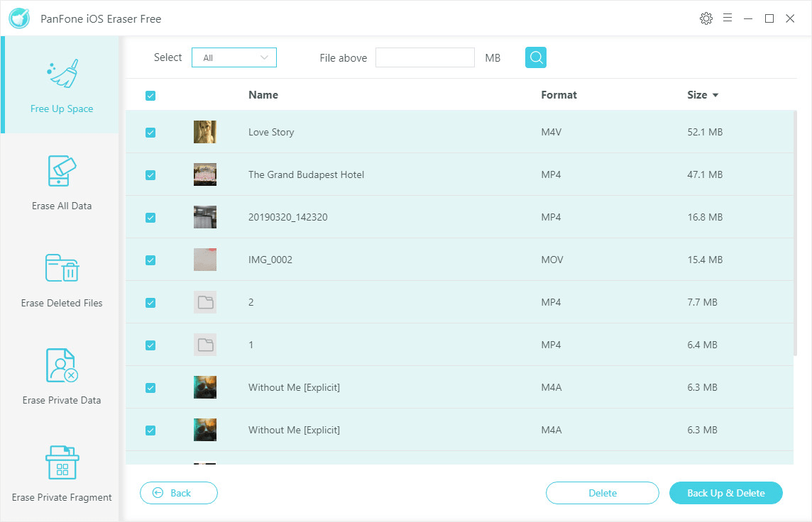The height and width of the screenshot is (522, 812).
Task: Click the second Without Me album thumbnail
Action: 205,430
